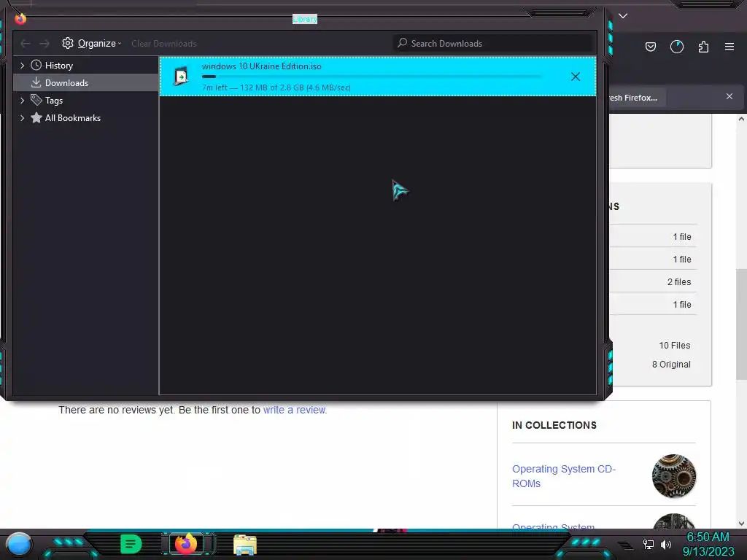747x560 pixels.
Task: Click scroll-up arrow of page scrollbar
Action: point(741,119)
